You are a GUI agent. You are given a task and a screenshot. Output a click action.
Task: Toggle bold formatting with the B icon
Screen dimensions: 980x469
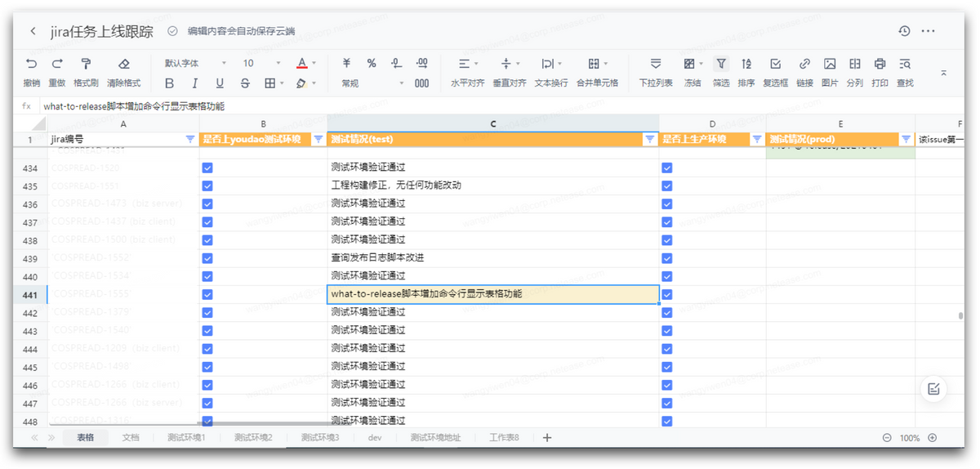coord(169,83)
